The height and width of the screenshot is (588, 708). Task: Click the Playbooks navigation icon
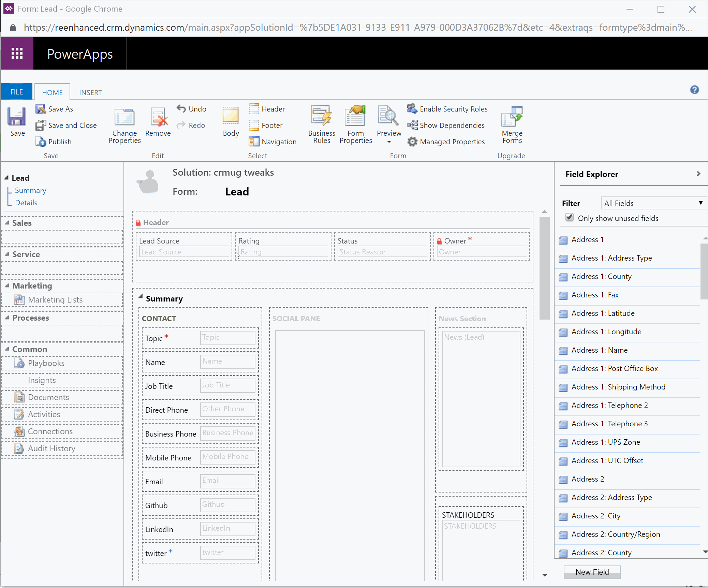tap(19, 363)
